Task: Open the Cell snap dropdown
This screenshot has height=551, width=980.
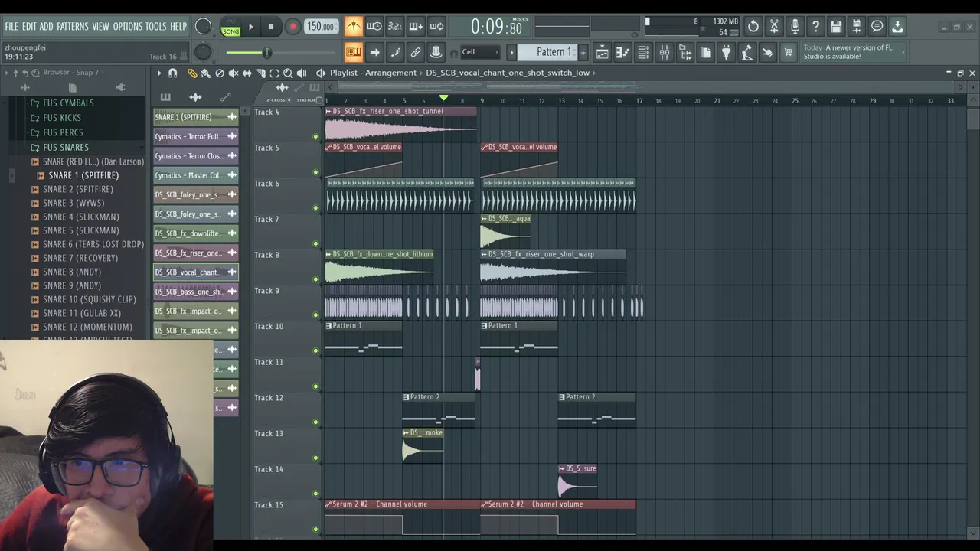Action: tap(480, 52)
